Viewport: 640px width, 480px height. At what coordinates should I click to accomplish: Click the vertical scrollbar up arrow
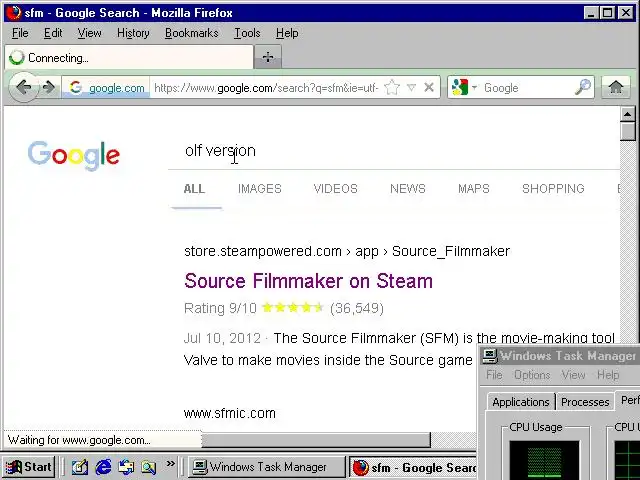pyautogui.click(x=628, y=114)
